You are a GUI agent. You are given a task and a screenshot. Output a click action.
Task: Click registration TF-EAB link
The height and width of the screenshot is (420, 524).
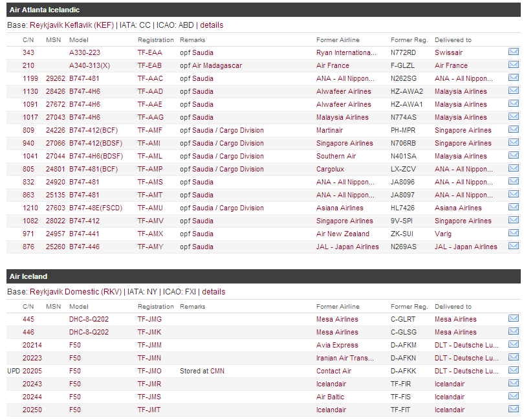tap(150, 65)
